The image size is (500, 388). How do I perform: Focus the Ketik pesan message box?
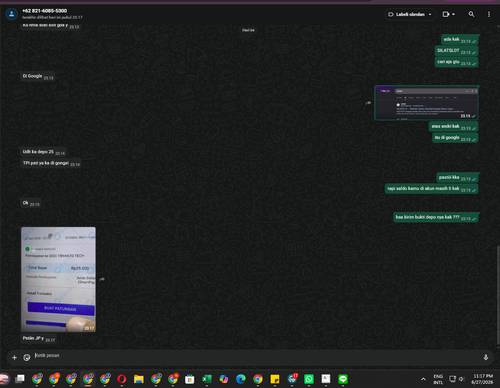pos(257,356)
